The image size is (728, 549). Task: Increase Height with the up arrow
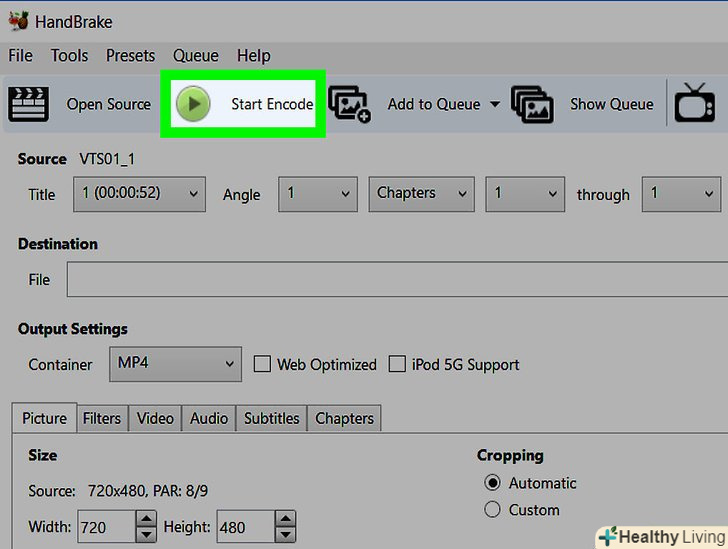[285, 518]
